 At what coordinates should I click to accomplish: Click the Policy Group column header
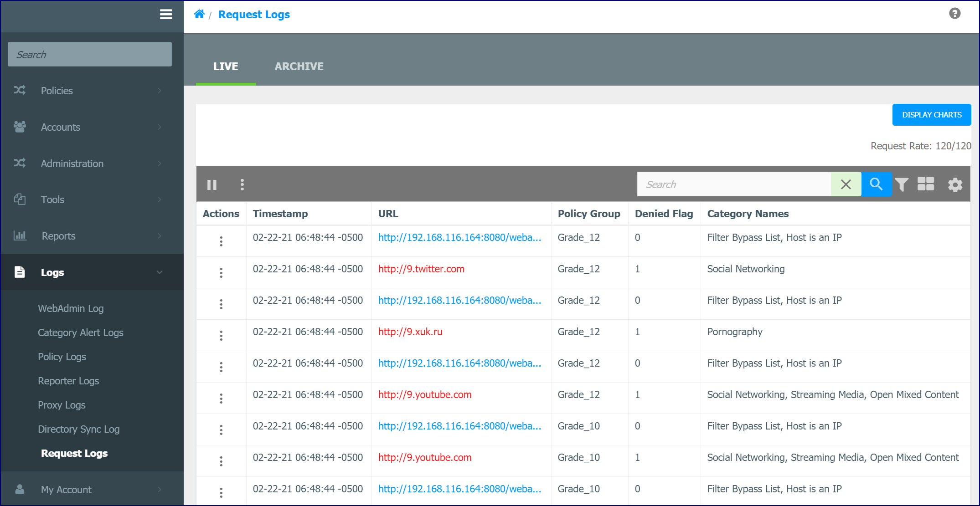589,214
